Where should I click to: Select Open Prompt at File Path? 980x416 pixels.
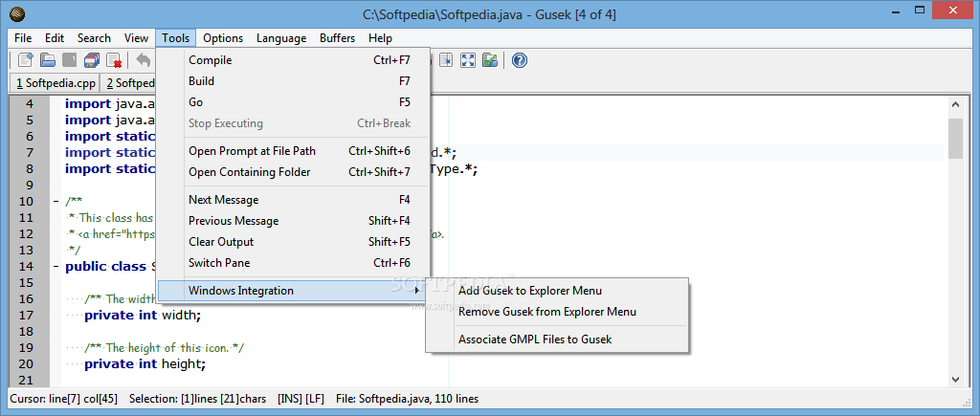tap(293, 151)
